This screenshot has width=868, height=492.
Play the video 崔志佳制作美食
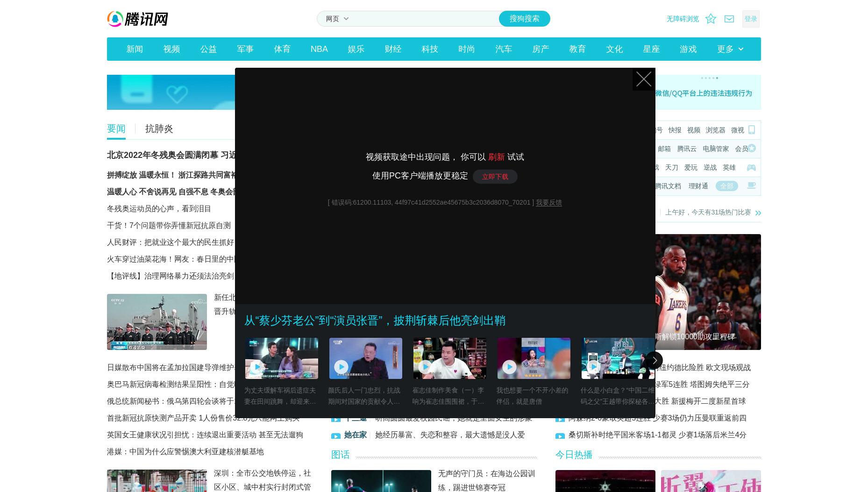point(450,358)
